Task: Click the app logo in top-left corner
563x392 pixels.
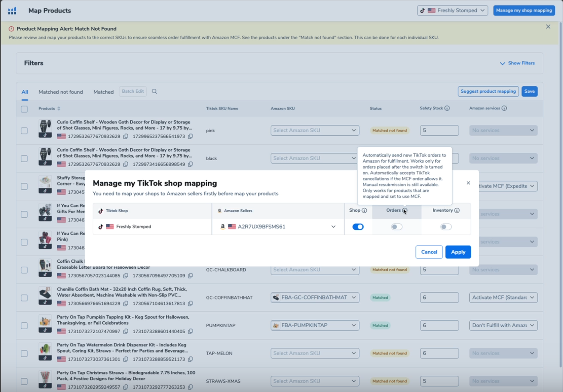Action: (x=12, y=11)
